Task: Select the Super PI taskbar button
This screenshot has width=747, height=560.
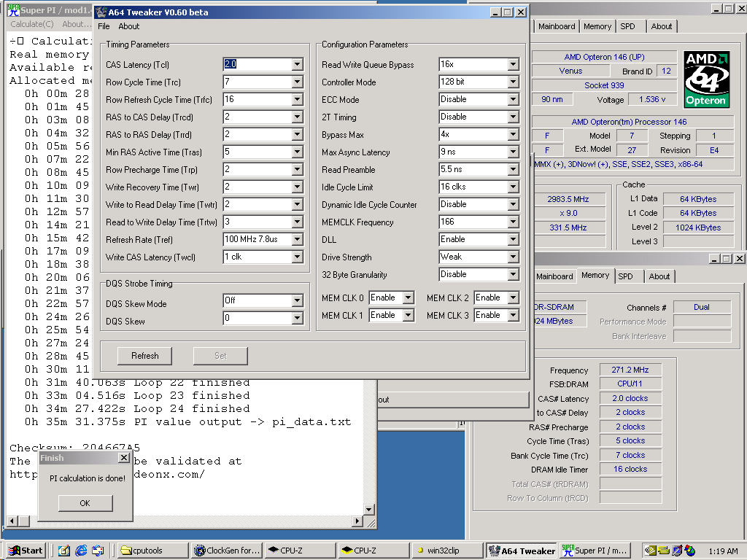Action: click(x=595, y=551)
